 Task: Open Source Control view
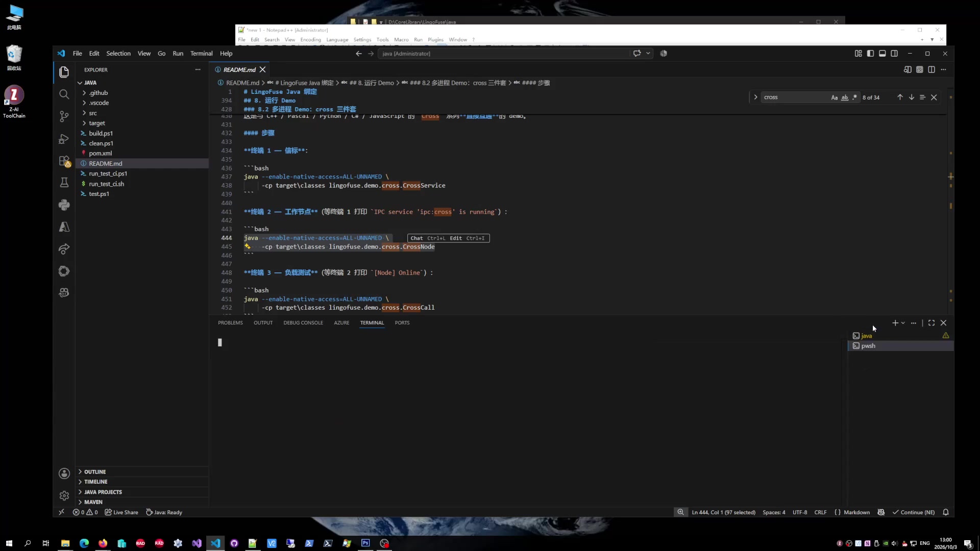pyautogui.click(x=64, y=116)
